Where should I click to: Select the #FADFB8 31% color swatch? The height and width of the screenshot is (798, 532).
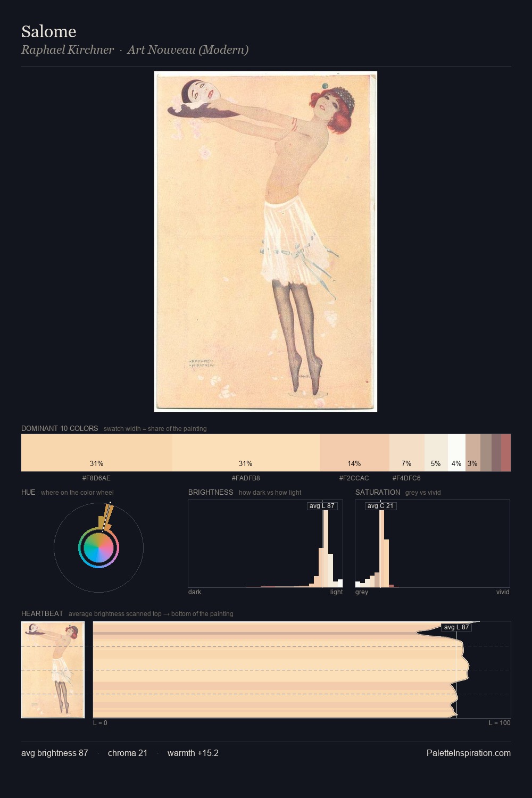246,453
